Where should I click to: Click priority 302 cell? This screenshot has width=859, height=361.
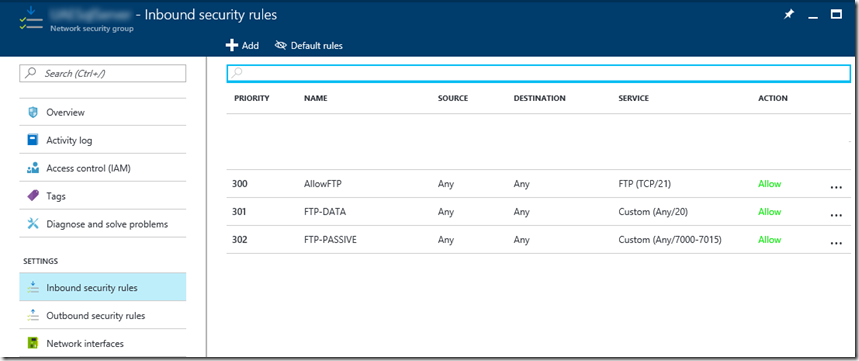(x=240, y=240)
